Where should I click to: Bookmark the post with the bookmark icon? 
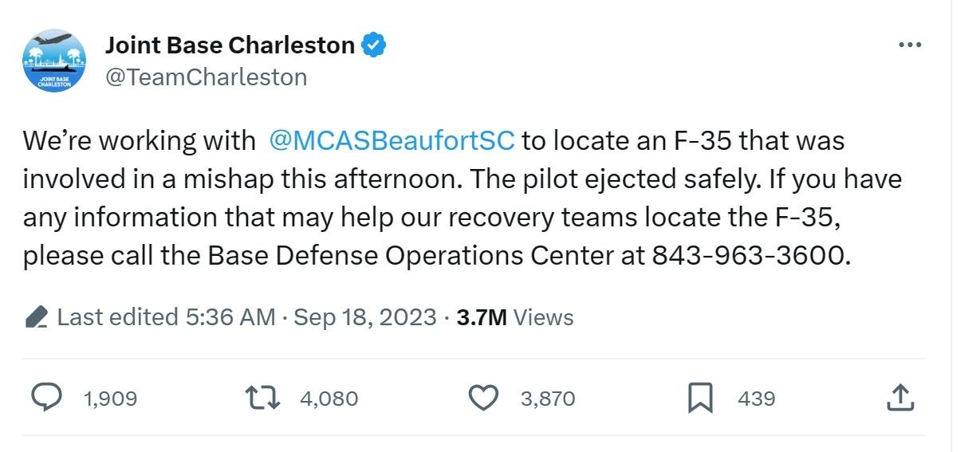pos(700,398)
